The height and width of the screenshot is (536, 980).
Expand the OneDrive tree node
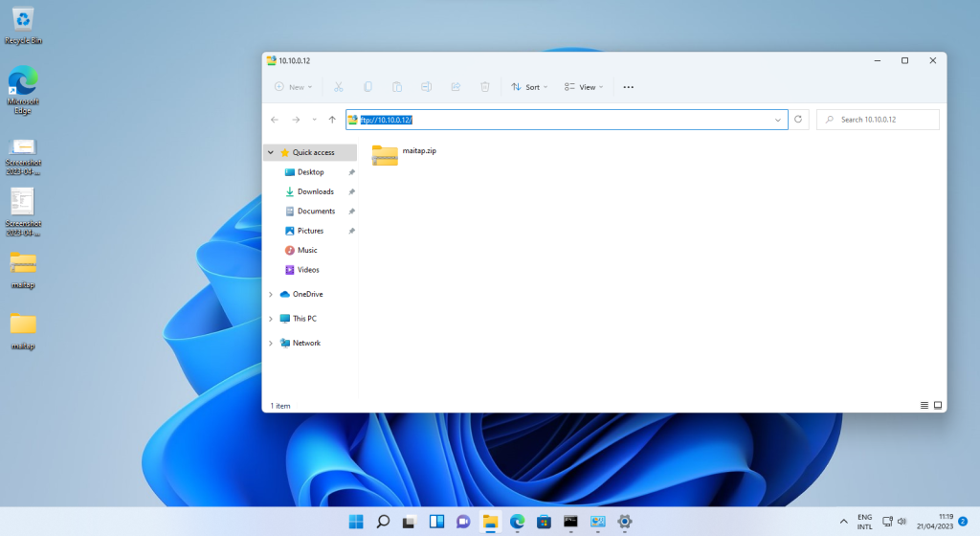point(271,294)
